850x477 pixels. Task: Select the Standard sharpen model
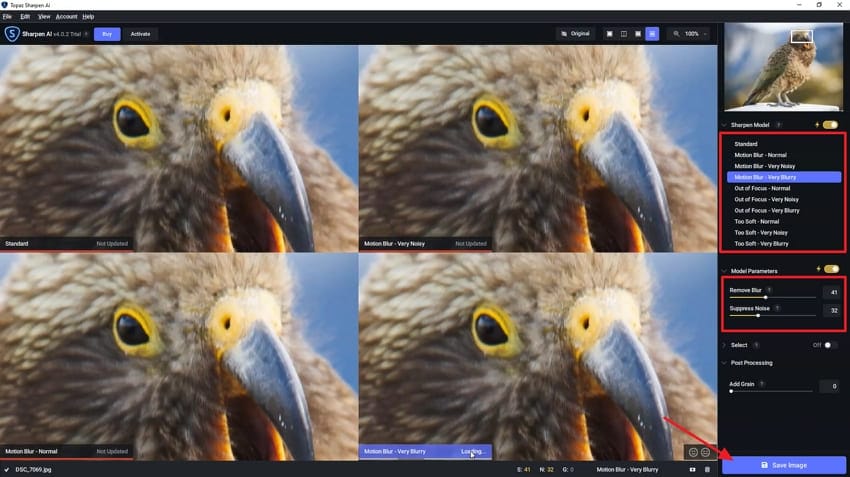[x=784, y=144]
